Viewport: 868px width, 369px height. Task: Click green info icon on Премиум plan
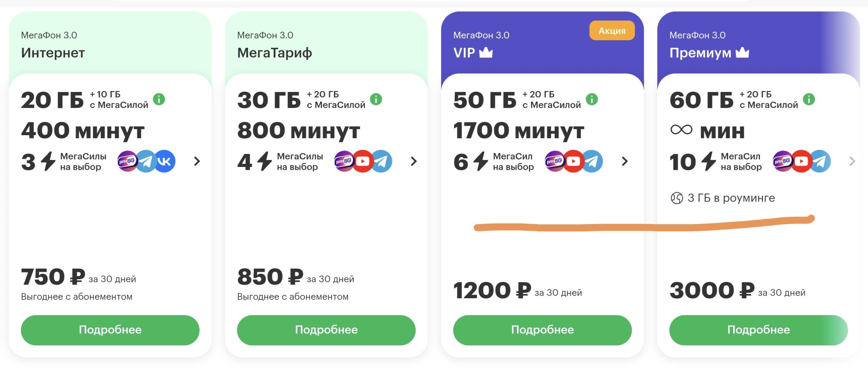pyautogui.click(x=809, y=100)
